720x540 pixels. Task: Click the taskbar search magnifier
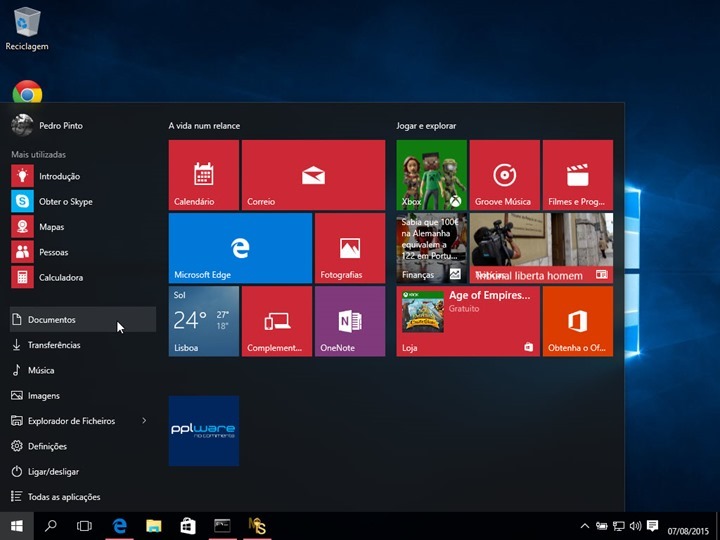pos(51,526)
